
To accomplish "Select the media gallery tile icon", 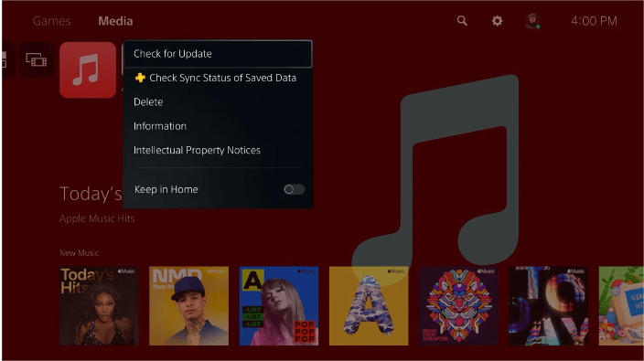I will click(37, 60).
